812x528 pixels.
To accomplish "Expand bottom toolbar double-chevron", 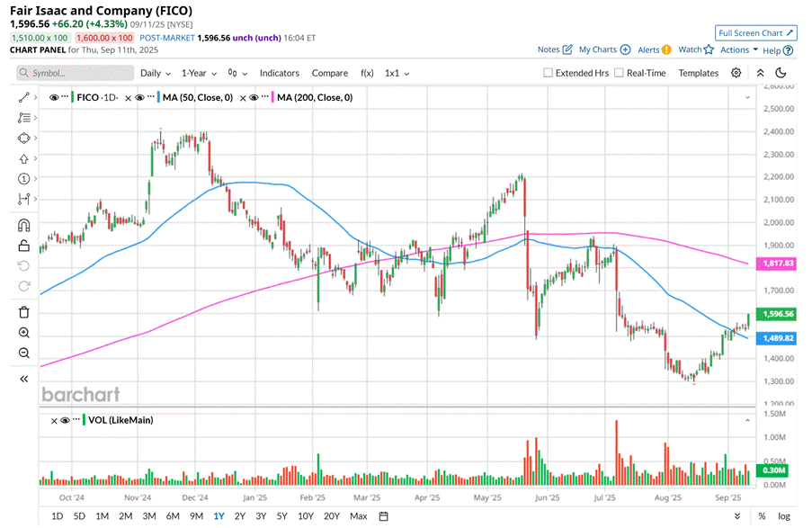I will tap(737, 516).
